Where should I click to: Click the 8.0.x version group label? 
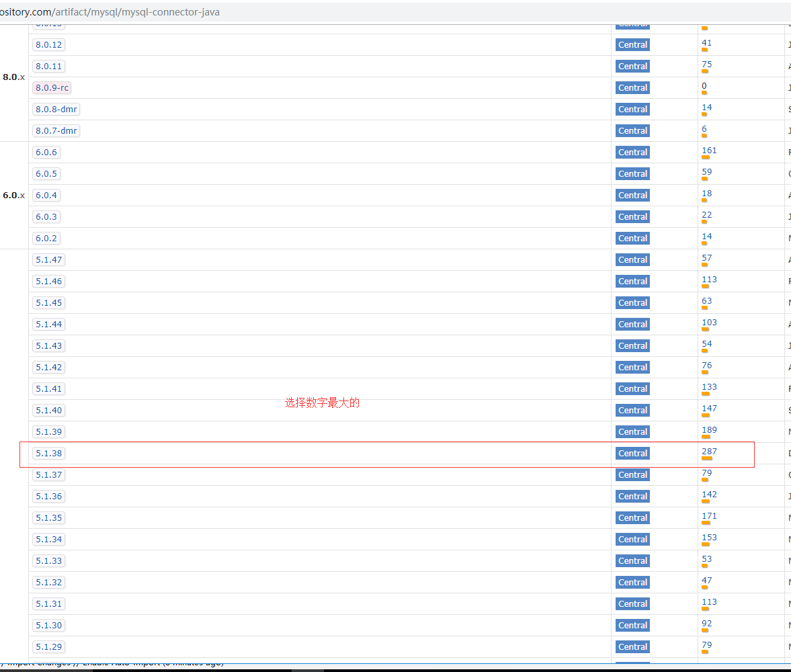point(13,77)
